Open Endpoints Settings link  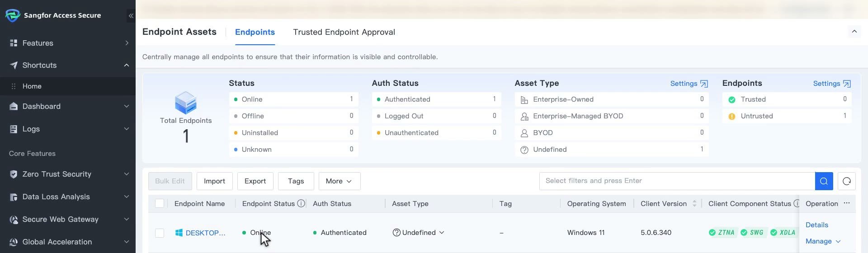click(832, 84)
